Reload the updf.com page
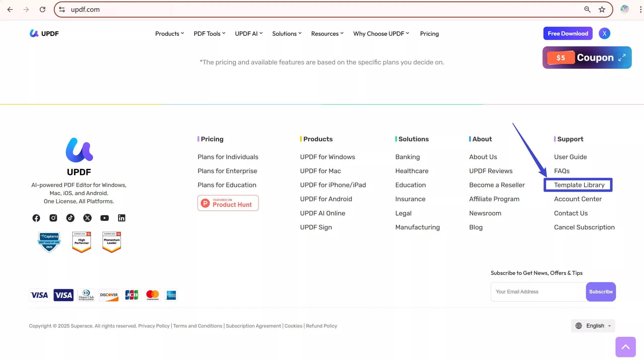Viewport: 644px width, 361px height. (43, 10)
